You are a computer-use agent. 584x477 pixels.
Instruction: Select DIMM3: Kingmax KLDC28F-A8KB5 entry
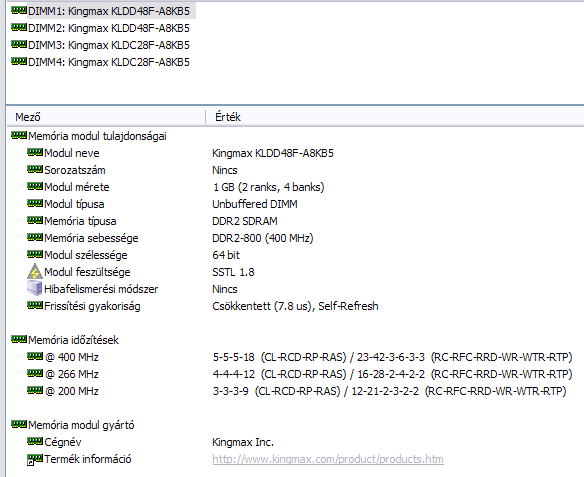pos(109,45)
